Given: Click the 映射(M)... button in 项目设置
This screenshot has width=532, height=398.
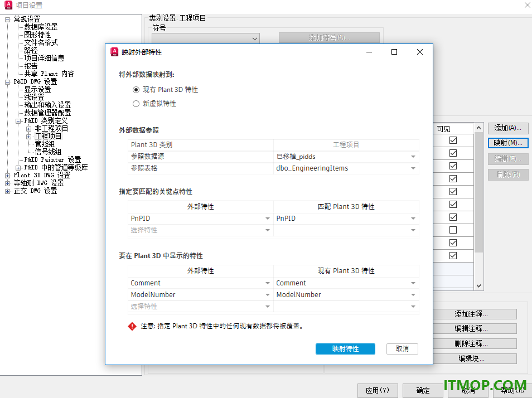Looking at the screenshot, I should (x=508, y=143).
